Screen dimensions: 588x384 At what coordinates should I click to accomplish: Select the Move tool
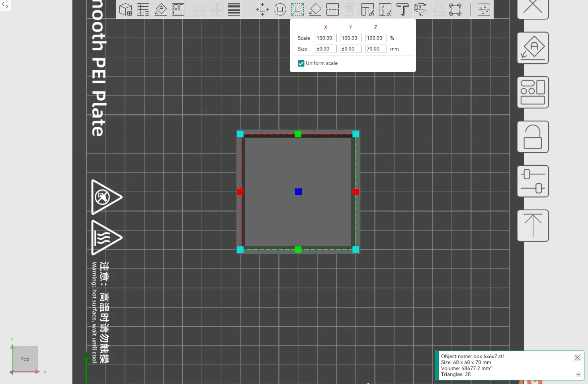click(x=262, y=9)
